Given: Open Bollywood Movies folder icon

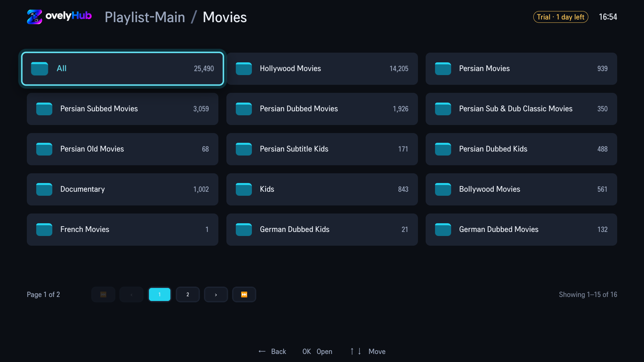Looking at the screenshot, I should point(443,189).
